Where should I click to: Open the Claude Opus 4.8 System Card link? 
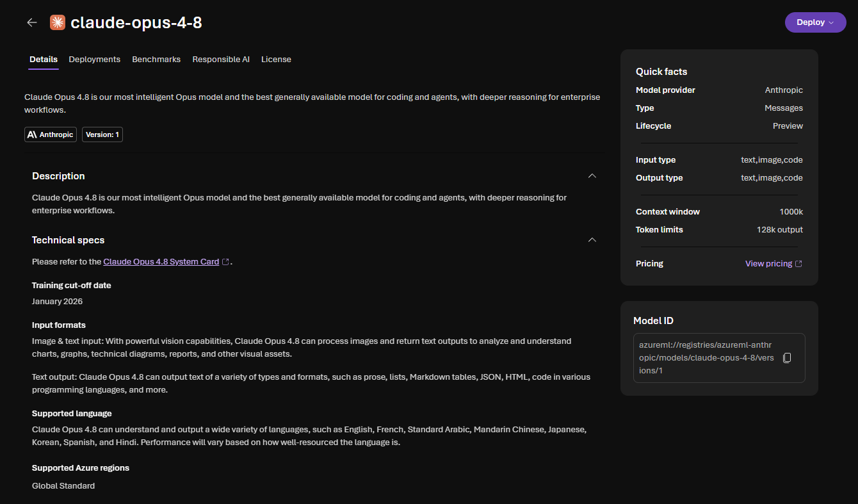pos(161,262)
